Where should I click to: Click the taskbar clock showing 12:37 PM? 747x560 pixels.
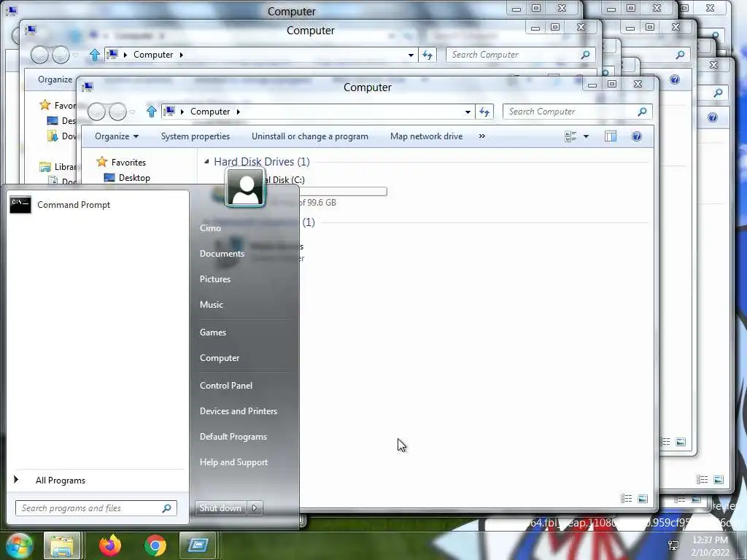[x=710, y=546]
